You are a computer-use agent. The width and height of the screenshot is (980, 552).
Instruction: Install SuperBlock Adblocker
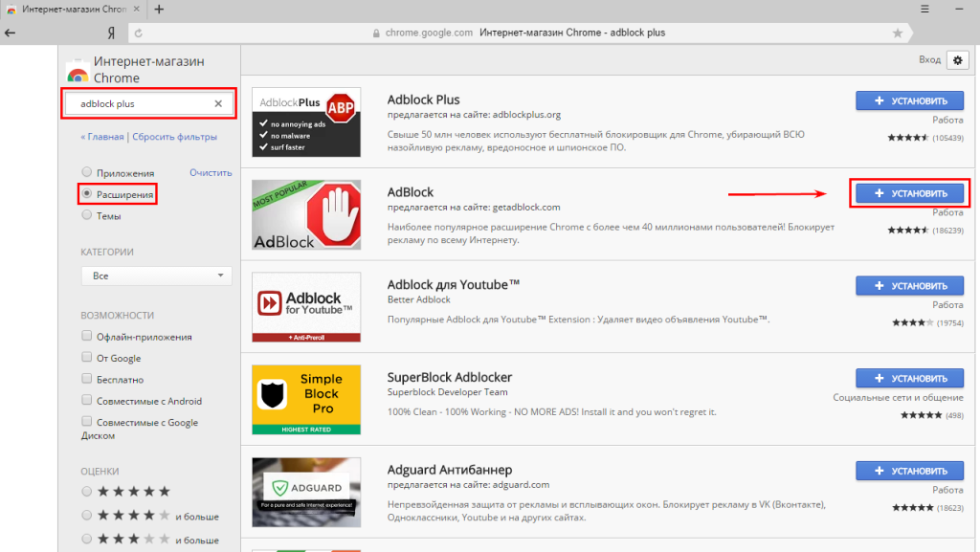click(909, 379)
